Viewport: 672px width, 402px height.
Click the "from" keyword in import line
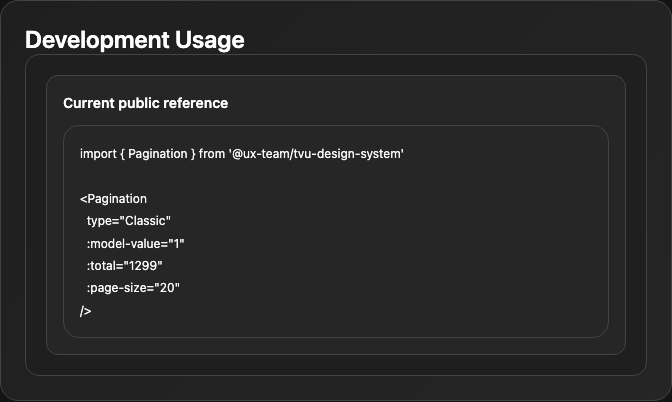coord(212,154)
